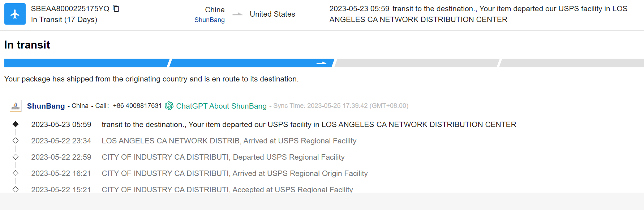Image resolution: width=644 pixels, height=210 pixels.
Task: Click the ChatGPT swirl icon
Action: point(169,106)
